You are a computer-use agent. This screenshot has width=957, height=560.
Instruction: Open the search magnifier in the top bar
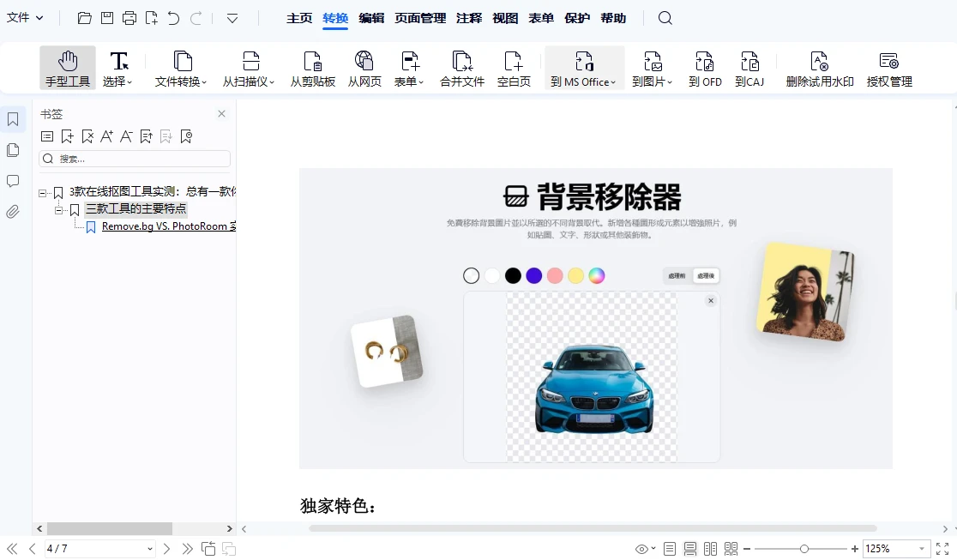pyautogui.click(x=665, y=18)
